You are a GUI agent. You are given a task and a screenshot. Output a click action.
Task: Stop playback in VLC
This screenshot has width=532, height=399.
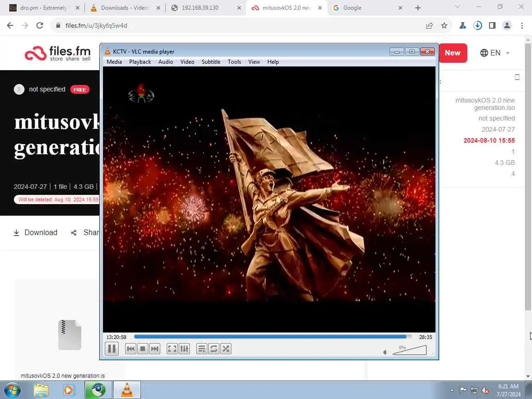click(x=143, y=349)
